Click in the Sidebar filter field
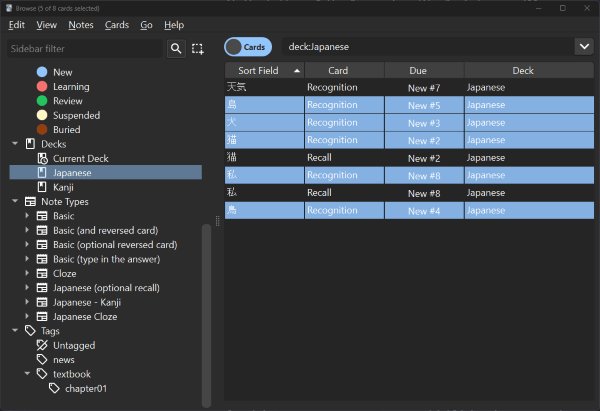Image resolution: width=600 pixels, height=411 pixels. pos(85,49)
